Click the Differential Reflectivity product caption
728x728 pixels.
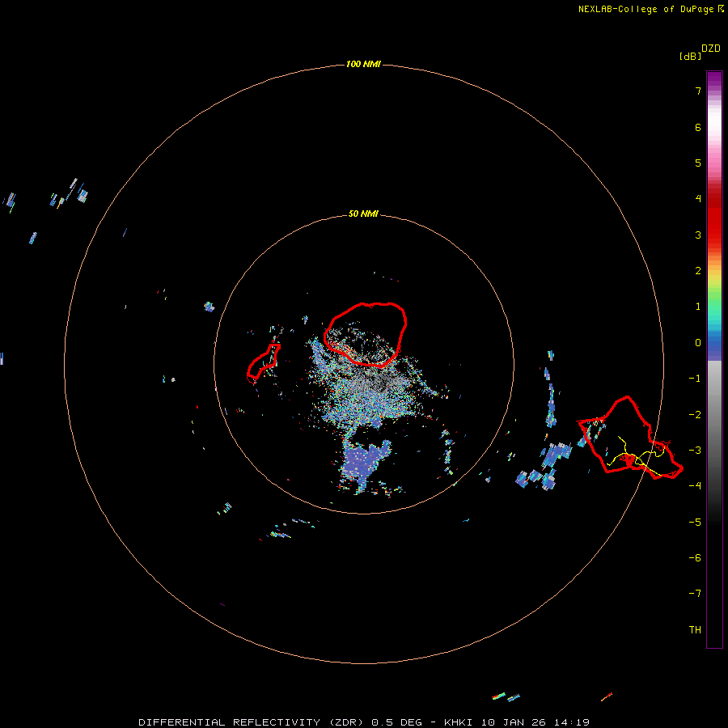click(x=364, y=722)
